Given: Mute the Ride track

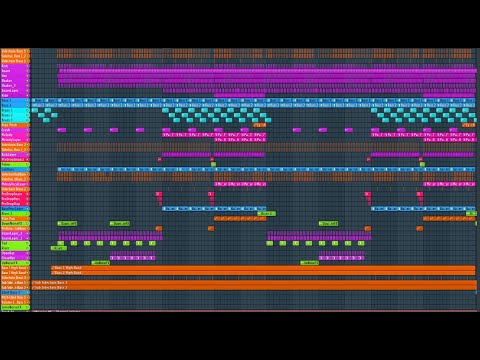Looking at the screenshot, I should coord(28,95).
